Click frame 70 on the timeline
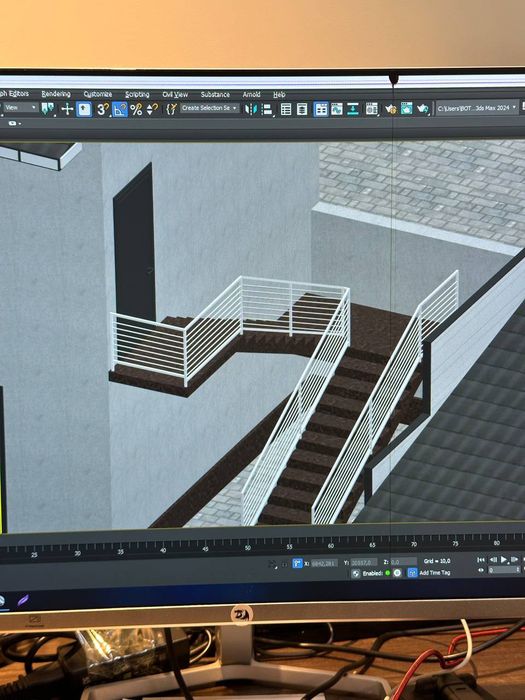 [413, 544]
